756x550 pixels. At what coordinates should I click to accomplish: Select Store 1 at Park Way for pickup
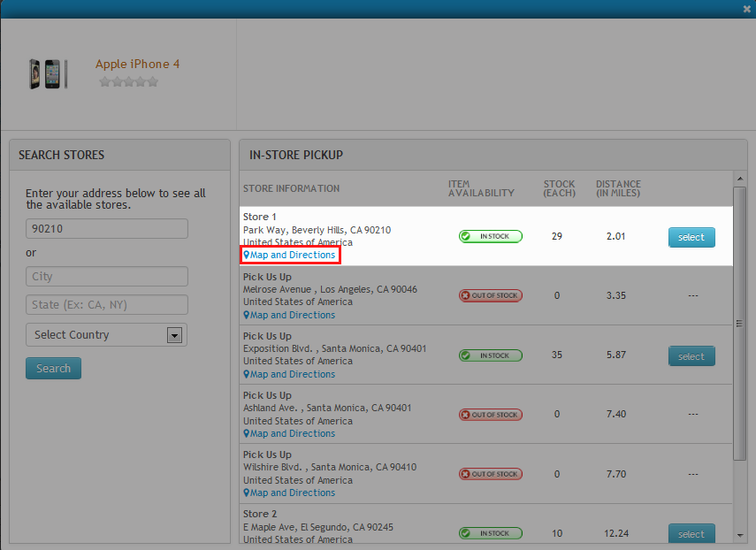click(x=691, y=237)
